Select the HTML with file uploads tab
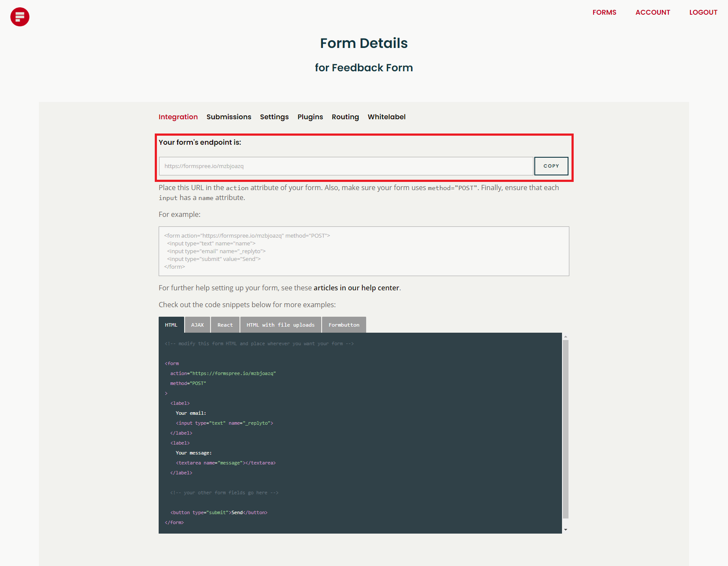728x566 pixels. pyautogui.click(x=280, y=324)
